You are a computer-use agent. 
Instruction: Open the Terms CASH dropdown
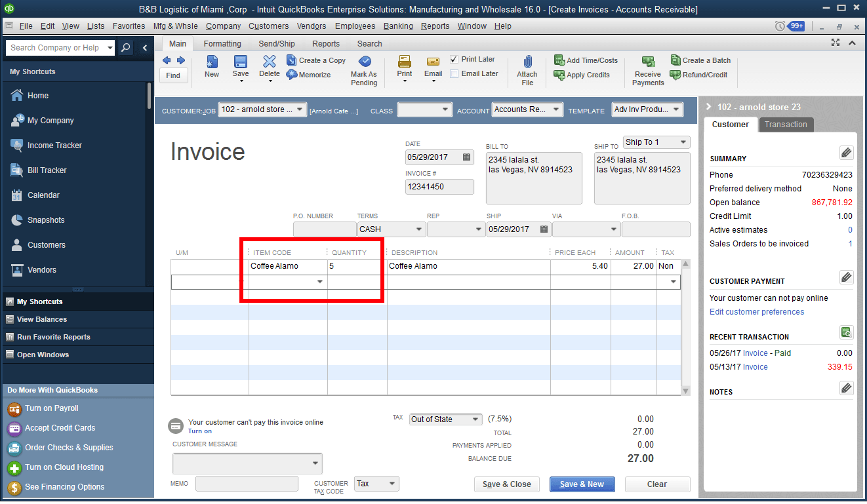click(x=418, y=229)
